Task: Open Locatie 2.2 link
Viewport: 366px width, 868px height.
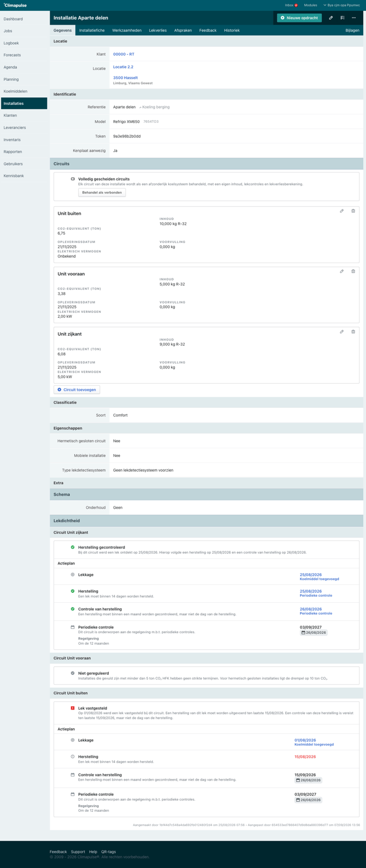Action: [123, 67]
